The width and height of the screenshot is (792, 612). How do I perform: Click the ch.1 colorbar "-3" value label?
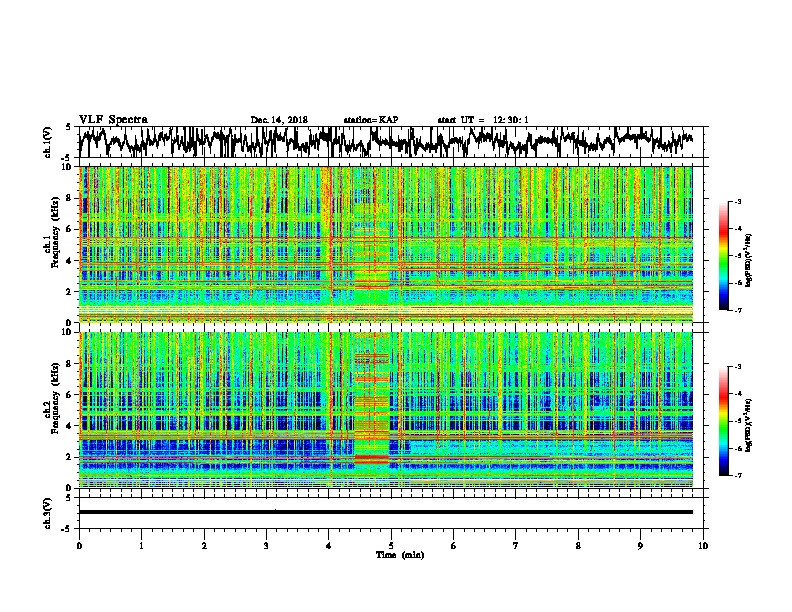click(x=737, y=201)
